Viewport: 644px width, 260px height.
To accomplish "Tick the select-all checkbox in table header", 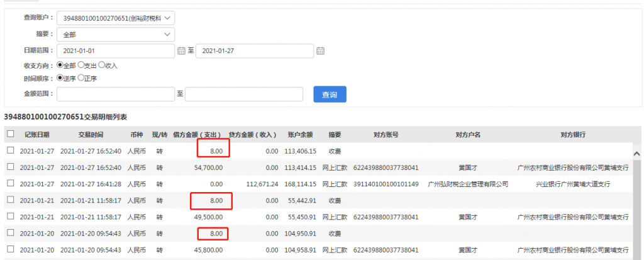I will point(10,134).
